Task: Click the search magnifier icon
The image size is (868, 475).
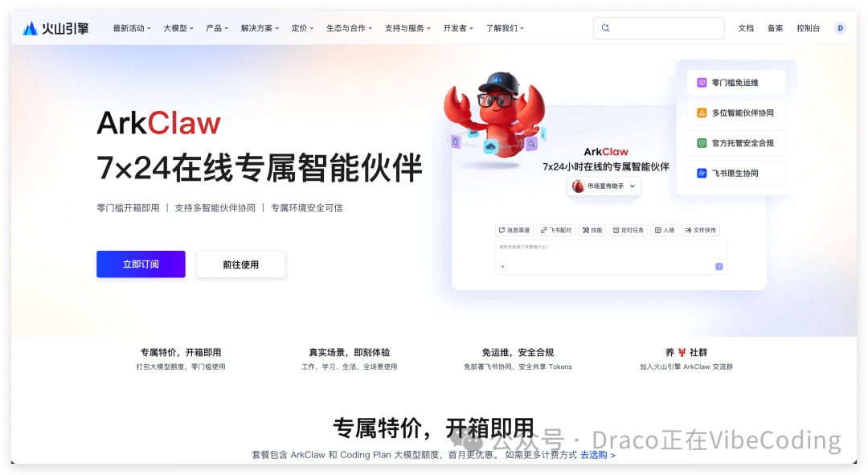Action: [x=605, y=27]
